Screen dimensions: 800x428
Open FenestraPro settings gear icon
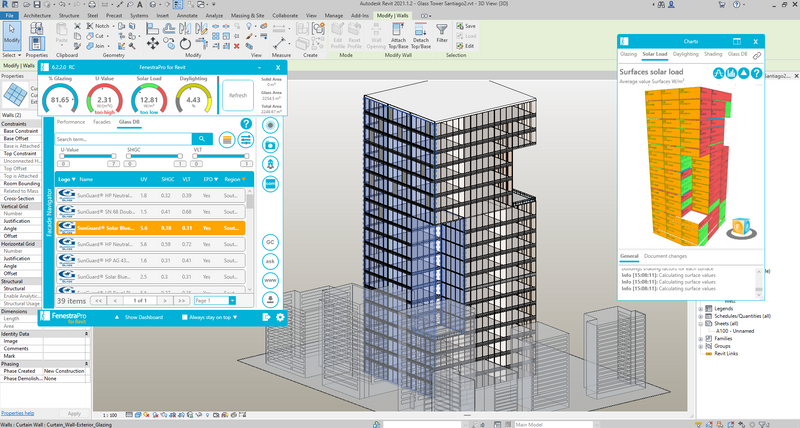tap(280, 317)
